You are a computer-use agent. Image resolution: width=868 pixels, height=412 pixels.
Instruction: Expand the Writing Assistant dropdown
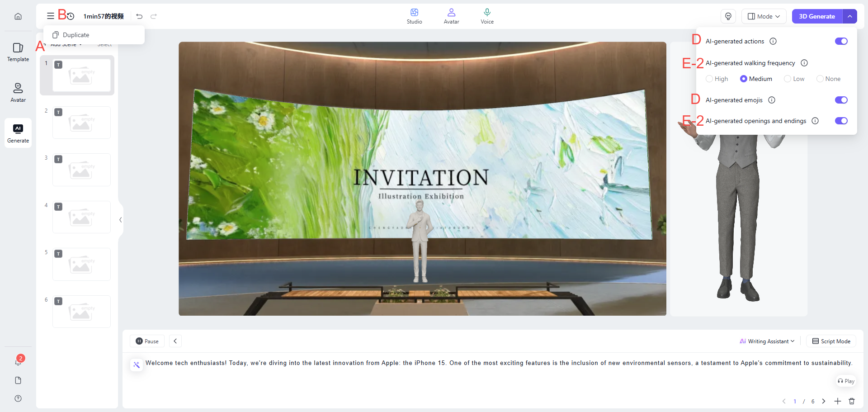pos(767,341)
